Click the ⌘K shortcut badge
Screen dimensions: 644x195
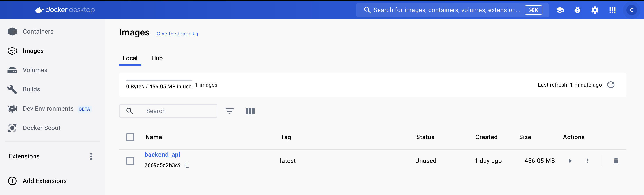pos(533,10)
